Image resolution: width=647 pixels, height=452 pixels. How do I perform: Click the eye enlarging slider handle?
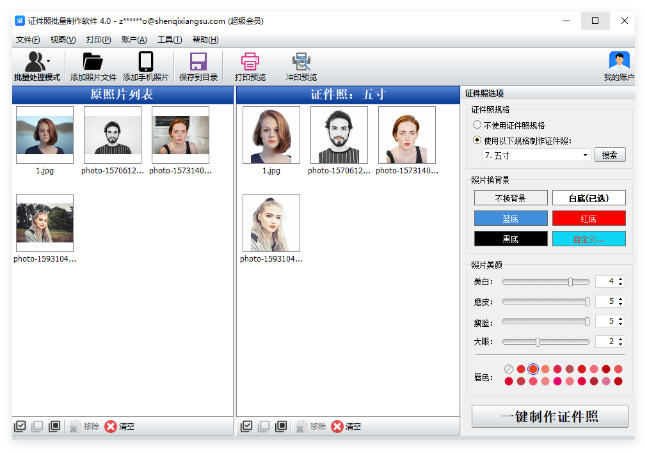coord(538,341)
